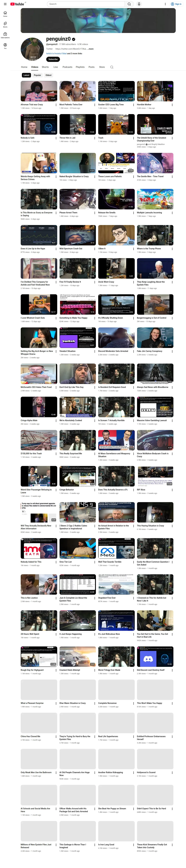The width and height of the screenshot is (186, 868).
Task: Sort videos by Popular chip
Action: pyautogui.click(x=38, y=75)
